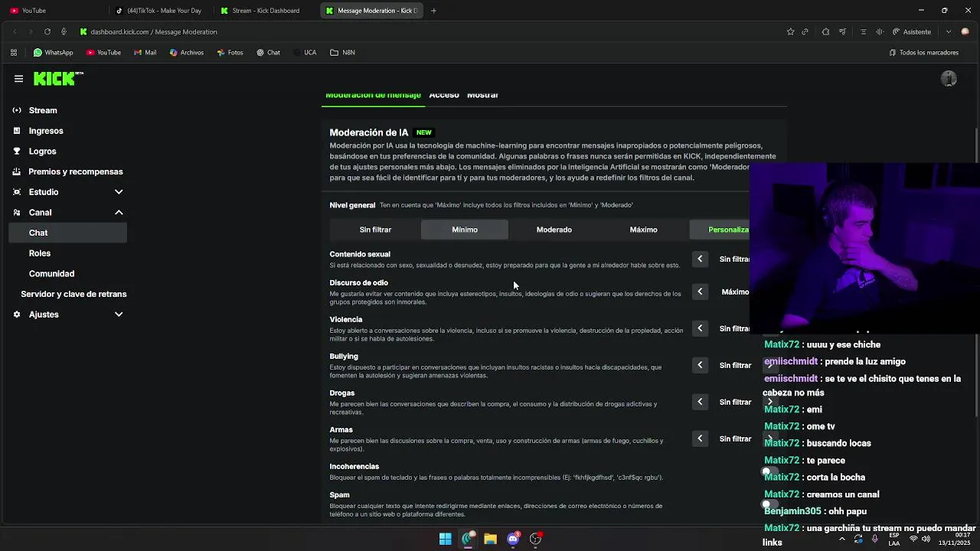Click the KICK logo

click(57, 79)
